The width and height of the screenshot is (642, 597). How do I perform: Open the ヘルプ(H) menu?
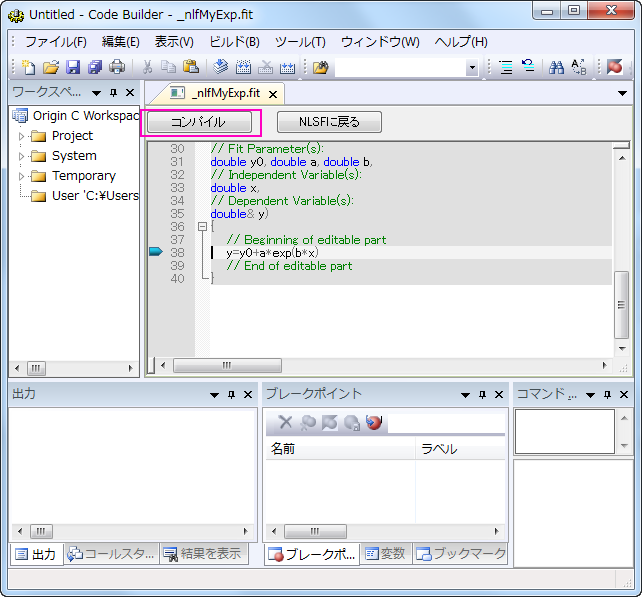point(461,42)
